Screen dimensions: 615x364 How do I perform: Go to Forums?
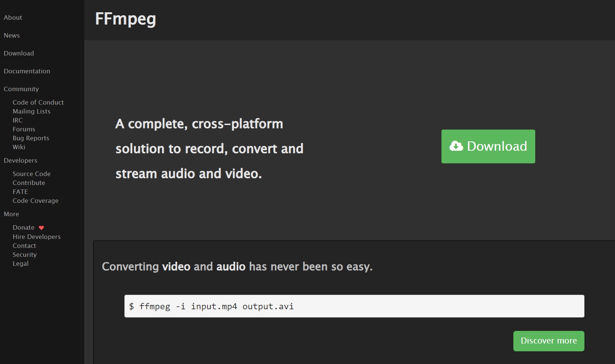point(24,129)
